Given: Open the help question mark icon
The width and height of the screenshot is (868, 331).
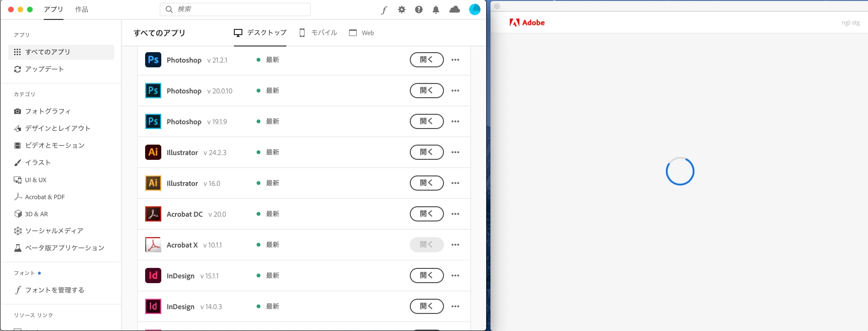Looking at the screenshot, I should pyautogui.click(x=419, y=9).
